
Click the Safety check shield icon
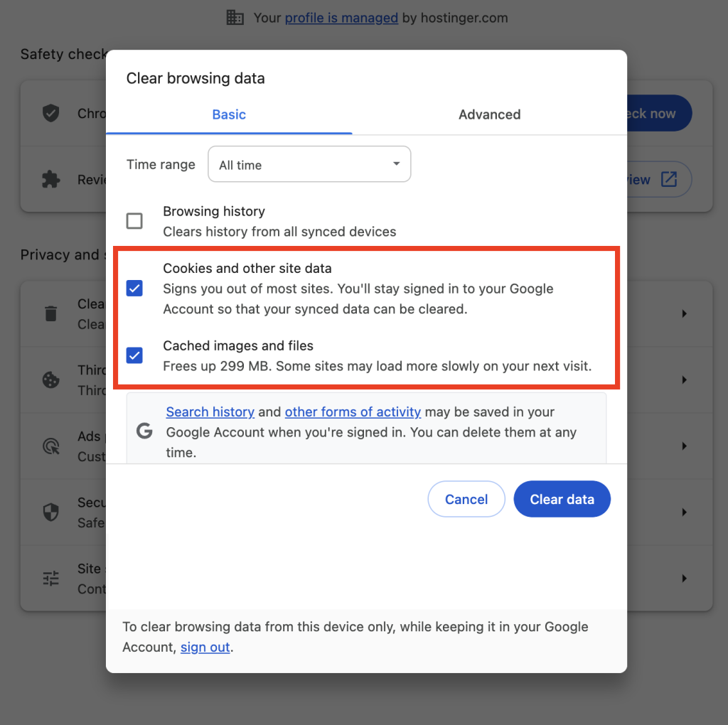tap(51, 113)
